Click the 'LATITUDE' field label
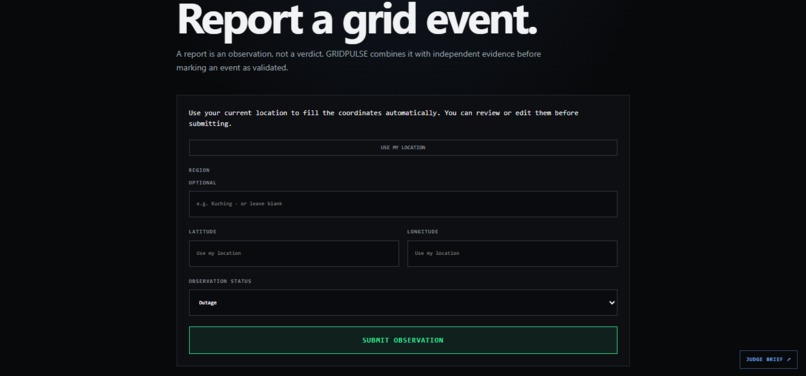806x376 pixels. point(202,231)
